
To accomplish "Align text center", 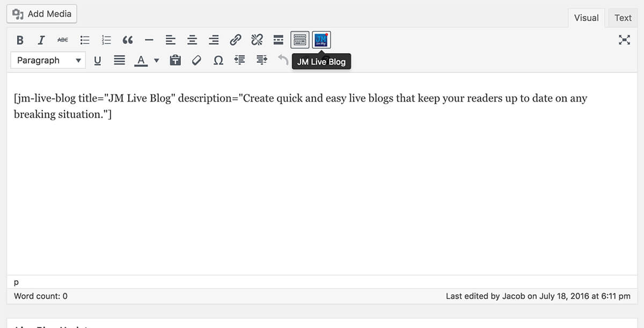I will (192, 40).
